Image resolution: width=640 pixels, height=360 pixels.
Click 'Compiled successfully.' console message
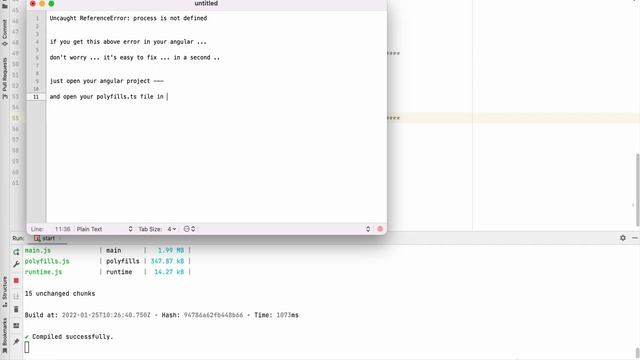pos(72,337)
